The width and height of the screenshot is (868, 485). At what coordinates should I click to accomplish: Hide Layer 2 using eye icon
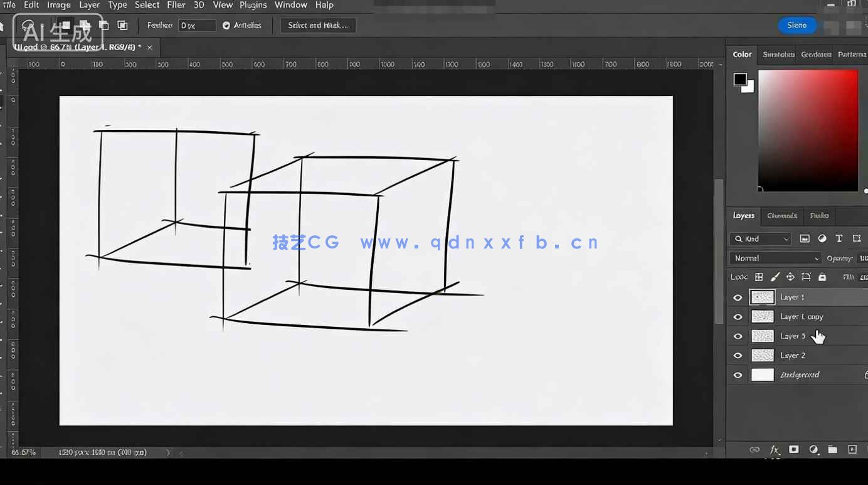[738, 356]
